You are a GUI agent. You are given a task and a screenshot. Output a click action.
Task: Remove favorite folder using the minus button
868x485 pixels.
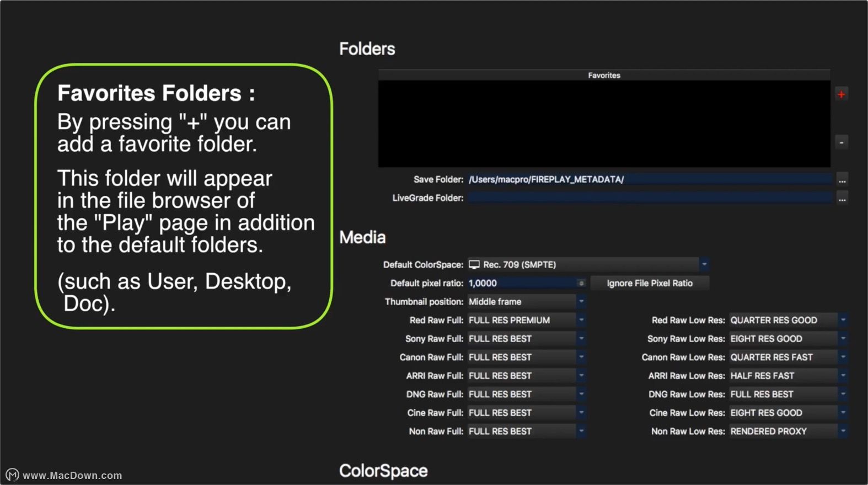click(x=841, y=142)
